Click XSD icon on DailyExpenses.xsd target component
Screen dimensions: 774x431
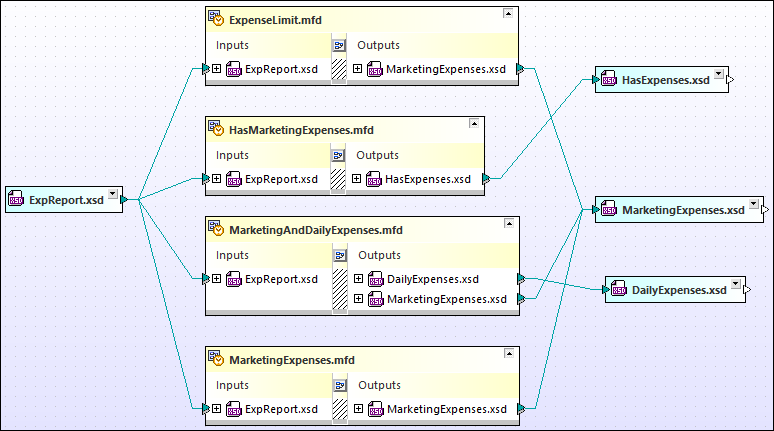[x=619, y=290]
